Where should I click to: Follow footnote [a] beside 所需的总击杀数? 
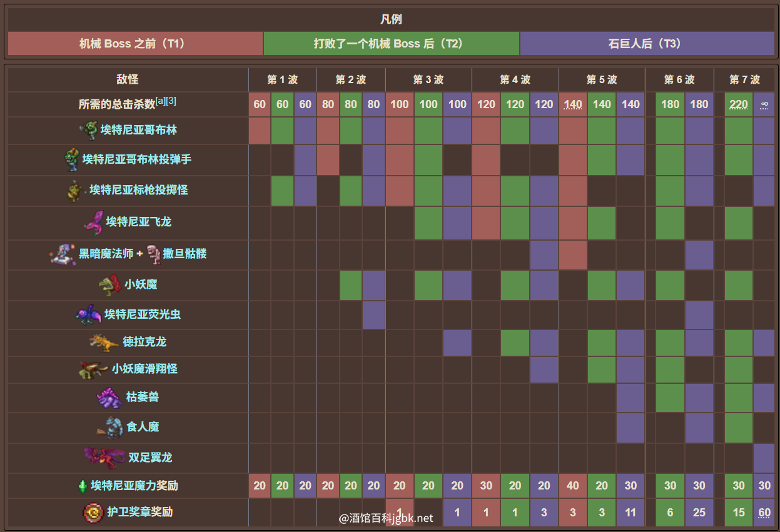161,101
